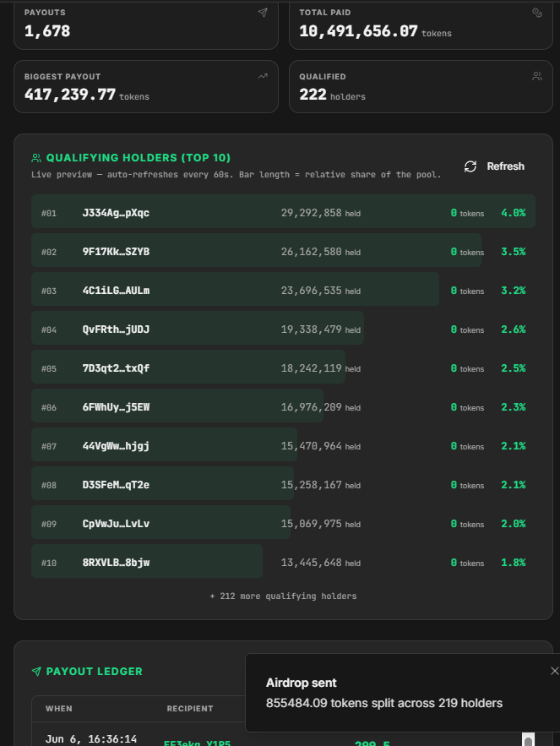Click the 3.5% share of rank #02

514,252
